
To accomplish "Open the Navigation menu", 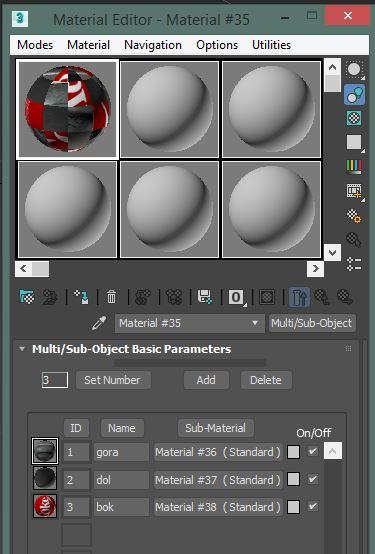I will [153, 45].
